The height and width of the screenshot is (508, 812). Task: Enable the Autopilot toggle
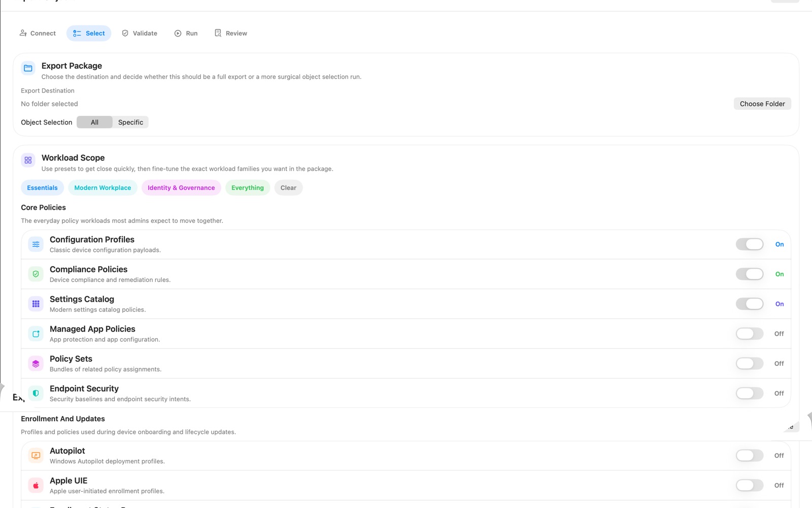click(749, 455)
